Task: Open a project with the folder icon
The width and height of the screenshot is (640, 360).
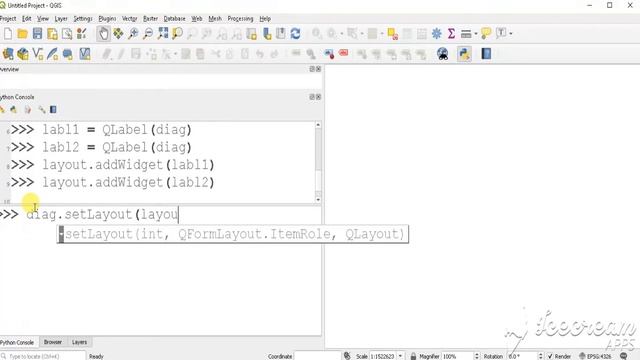Action: click(22, 33)
